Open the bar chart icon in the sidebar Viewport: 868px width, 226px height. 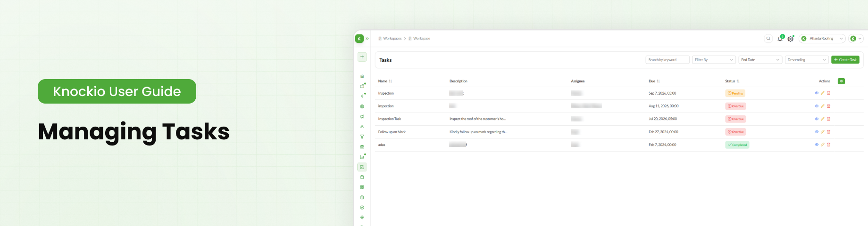[x=362, y=157]
